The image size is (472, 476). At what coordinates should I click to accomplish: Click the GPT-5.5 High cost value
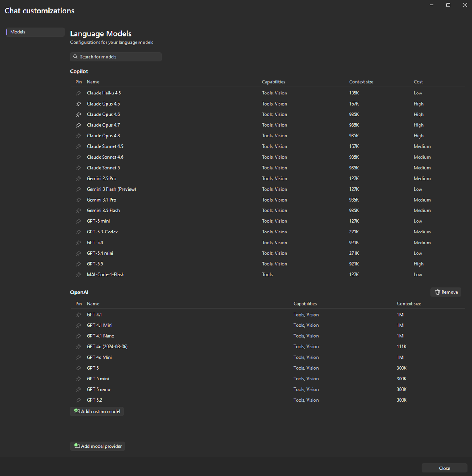coord(419,264)
